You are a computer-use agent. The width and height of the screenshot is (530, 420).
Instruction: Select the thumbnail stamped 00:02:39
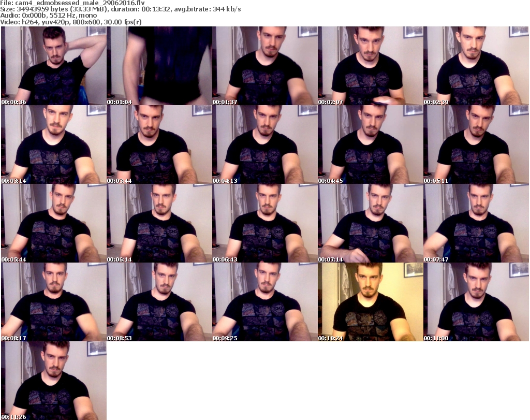click(x=476, y=66)
